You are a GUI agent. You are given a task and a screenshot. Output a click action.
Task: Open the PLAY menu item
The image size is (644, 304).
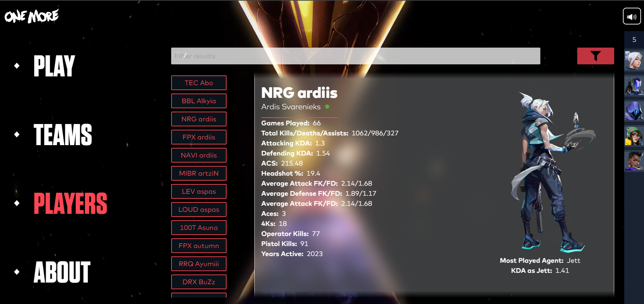[54, 66]
